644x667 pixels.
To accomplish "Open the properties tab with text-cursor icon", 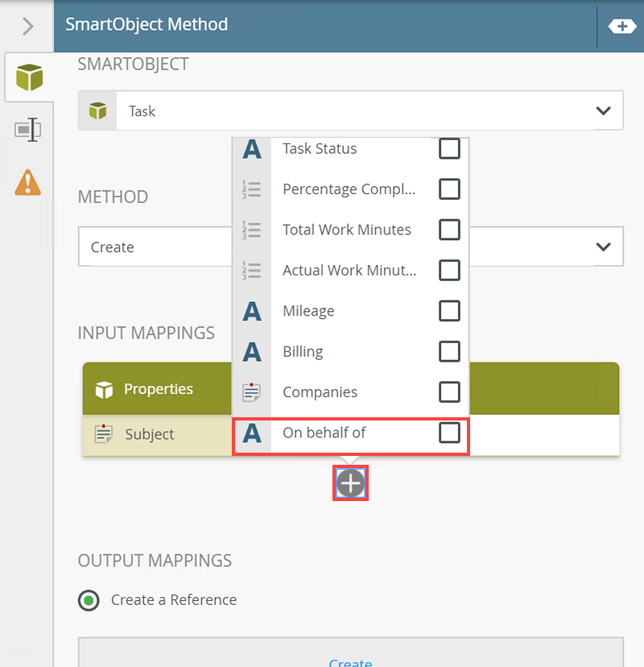I will pyautogui.click(x=28, y=130).
